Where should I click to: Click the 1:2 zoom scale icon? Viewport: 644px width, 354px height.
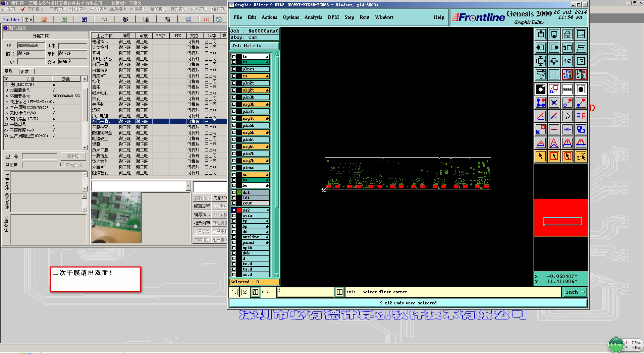tap(567, 61)
